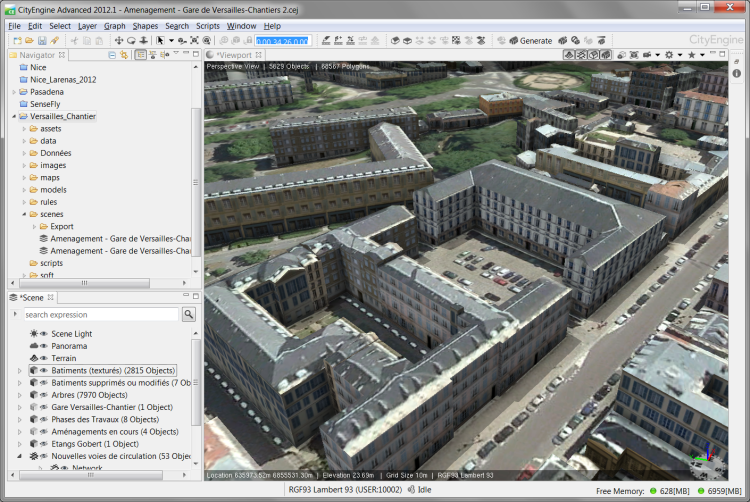Open viewport settings gear icon

pos(669,55)
